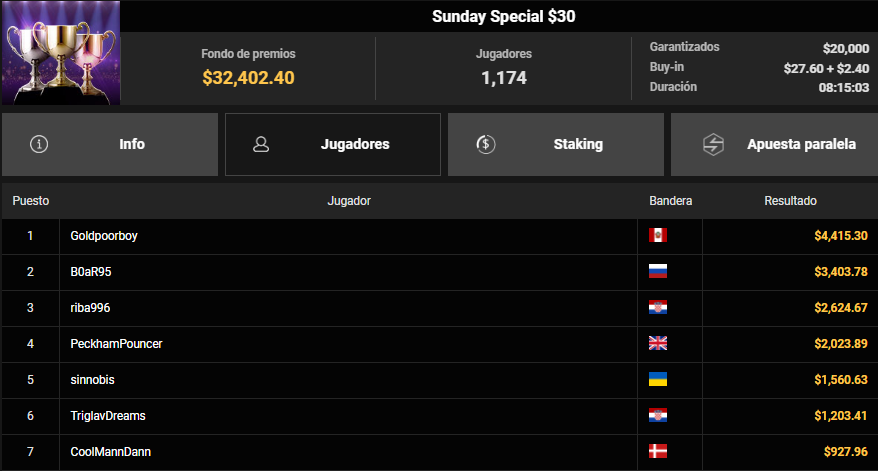Click the Croatian flag beside riba996
This screenshot has height=471, width=878.
[x=658, y=307]
